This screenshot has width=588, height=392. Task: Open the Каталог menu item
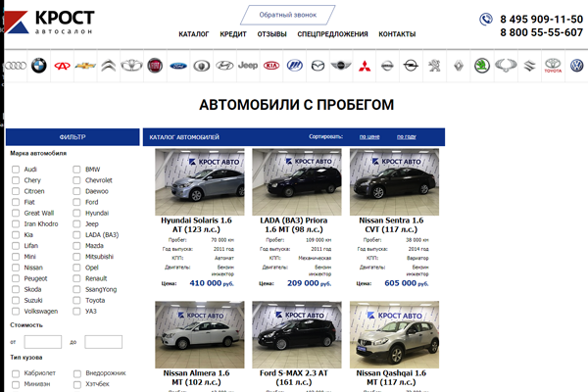[193, 34]
